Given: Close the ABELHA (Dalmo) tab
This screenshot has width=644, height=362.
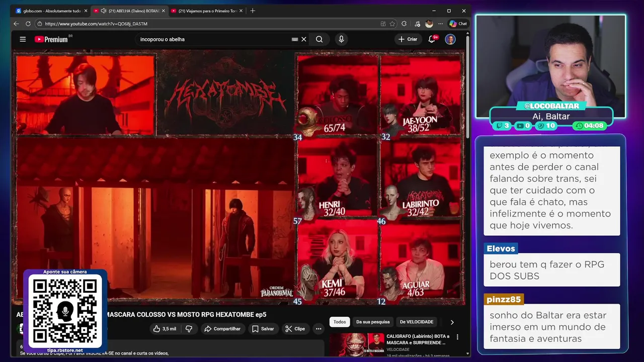Looking at the screenshot, I should point(163,11).
